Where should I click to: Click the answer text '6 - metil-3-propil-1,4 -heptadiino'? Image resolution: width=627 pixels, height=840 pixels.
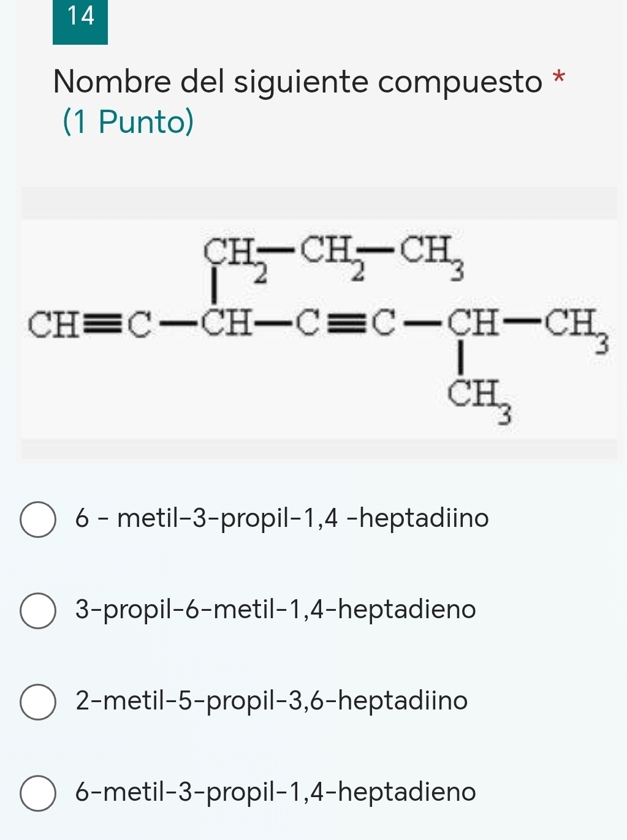point(282,519)
